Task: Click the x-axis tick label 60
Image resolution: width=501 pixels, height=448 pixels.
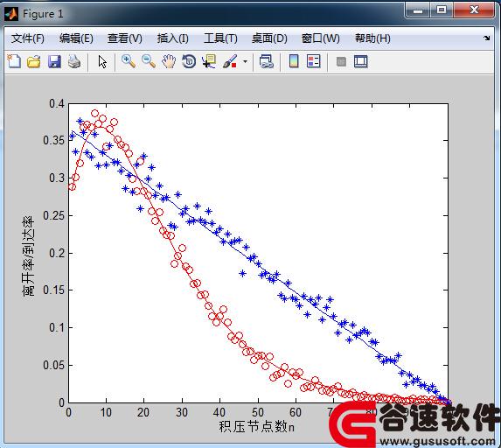Action: click(x=296, y=412)
